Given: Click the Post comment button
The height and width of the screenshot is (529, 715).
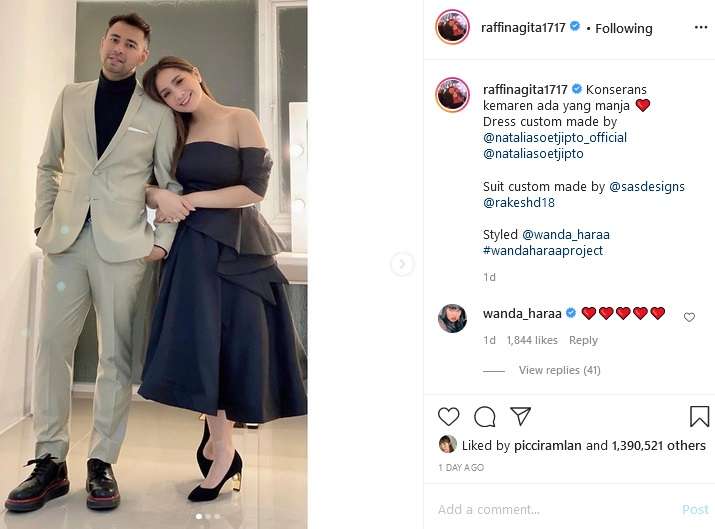Looking at the screenshot, I should [695, 509].
